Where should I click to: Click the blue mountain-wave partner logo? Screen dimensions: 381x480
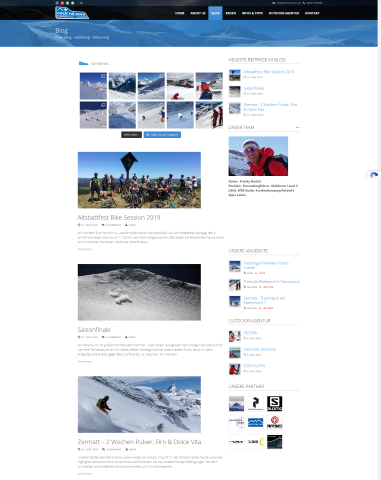(x=256, y=423)
